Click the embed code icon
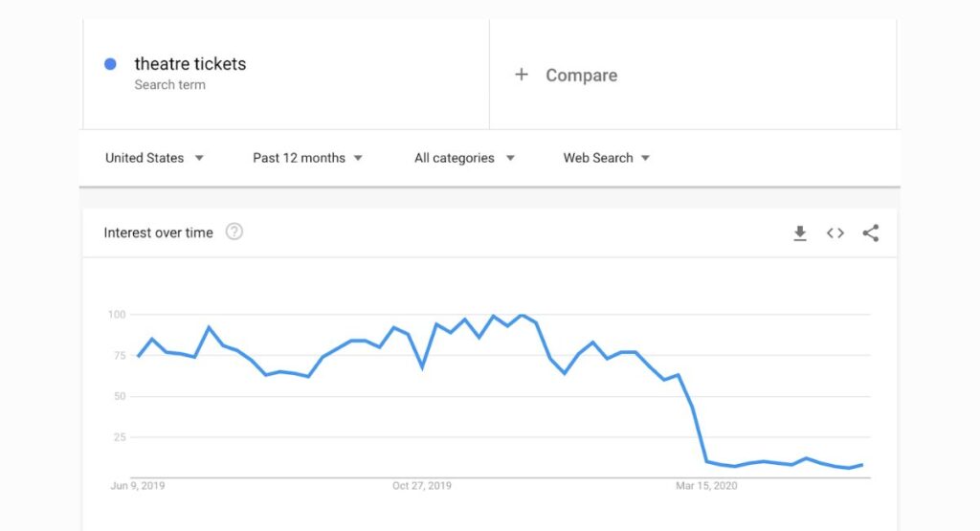 [x=835, y=232]
